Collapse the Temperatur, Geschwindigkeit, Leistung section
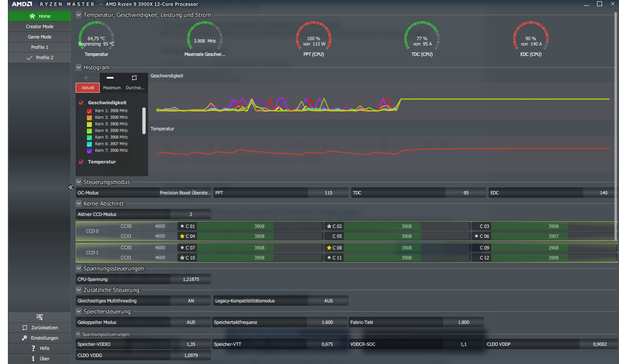Screen dimensions: 619x364 click(x=79, y=14)
